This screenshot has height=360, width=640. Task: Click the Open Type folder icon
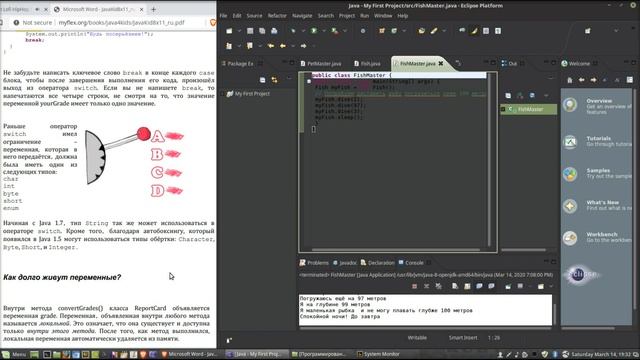(x=422, y=31)
